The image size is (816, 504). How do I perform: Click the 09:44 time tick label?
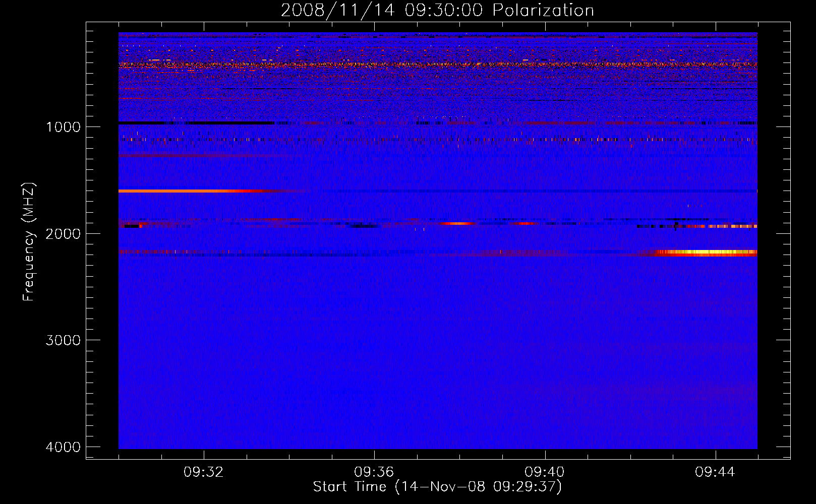[x=715, y=472]
